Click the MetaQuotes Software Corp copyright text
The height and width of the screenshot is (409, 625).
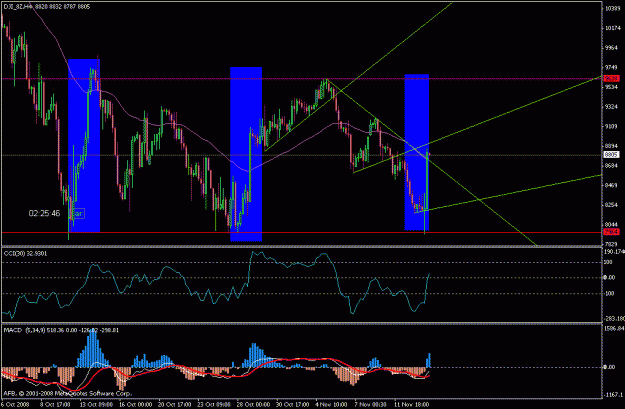[x=67, y=393]
